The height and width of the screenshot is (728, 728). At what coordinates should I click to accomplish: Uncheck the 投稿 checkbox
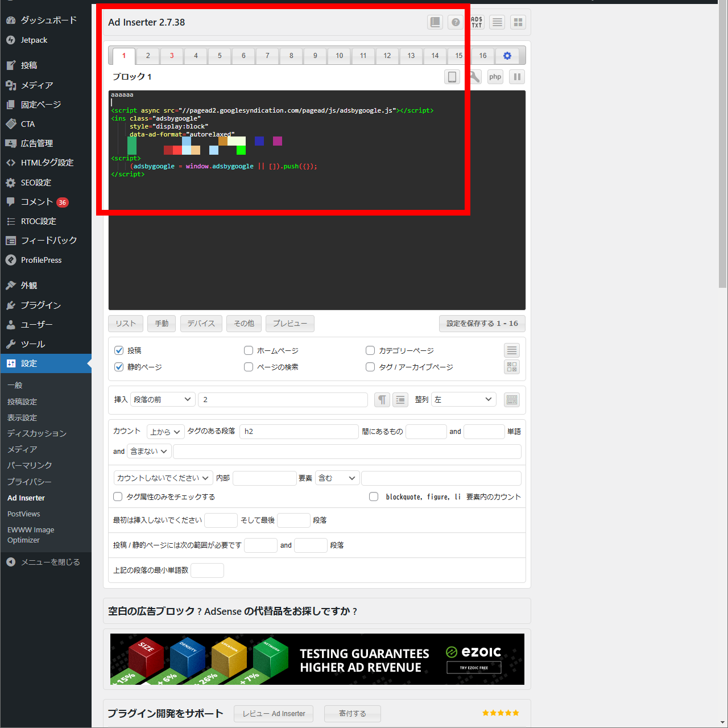pos(119,350)
